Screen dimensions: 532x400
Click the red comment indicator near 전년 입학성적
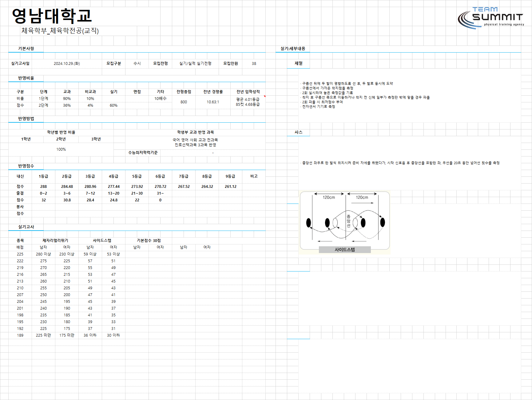click(264, 97)
